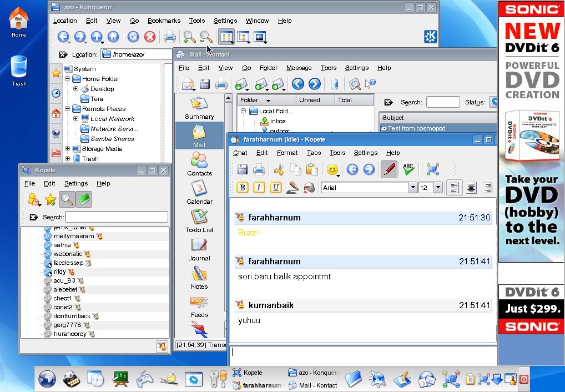Open To-do List in Kontact sidebar

[199, 220]
